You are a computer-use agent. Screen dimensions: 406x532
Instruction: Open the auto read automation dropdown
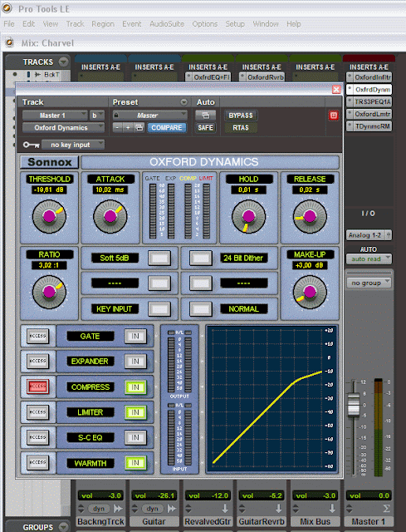369,259
